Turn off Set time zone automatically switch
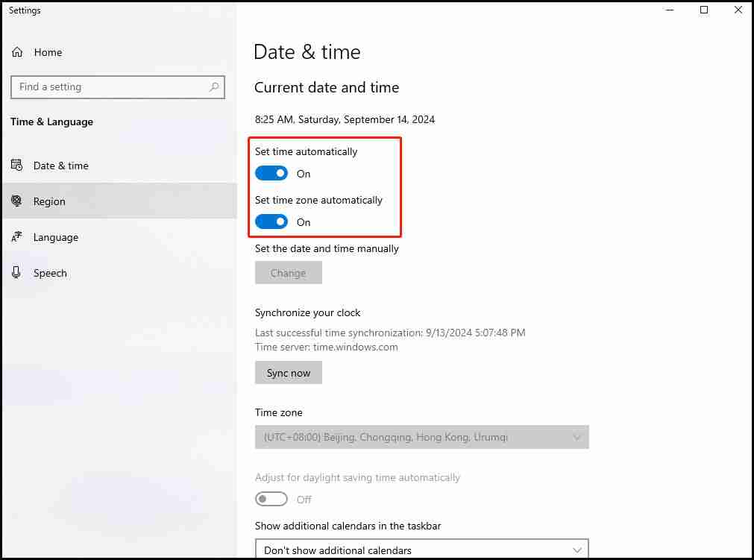 [x=271, y=221]
